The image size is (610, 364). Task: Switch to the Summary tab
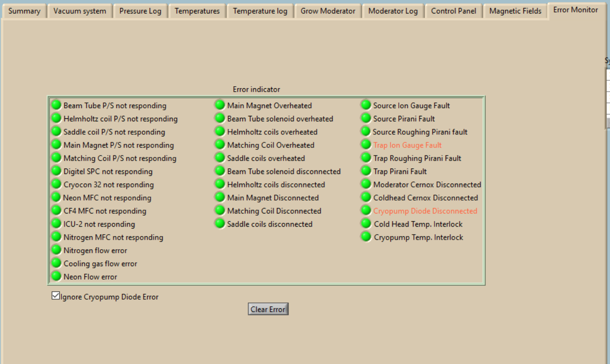pos(24,11)
